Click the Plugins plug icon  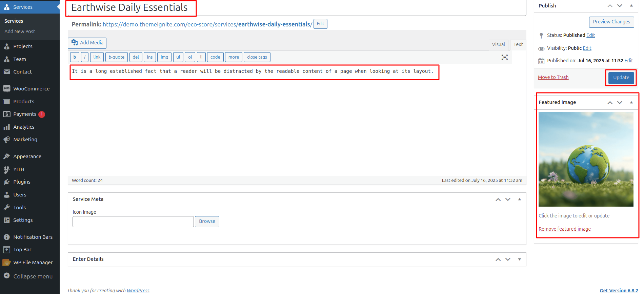coord(6,182)
